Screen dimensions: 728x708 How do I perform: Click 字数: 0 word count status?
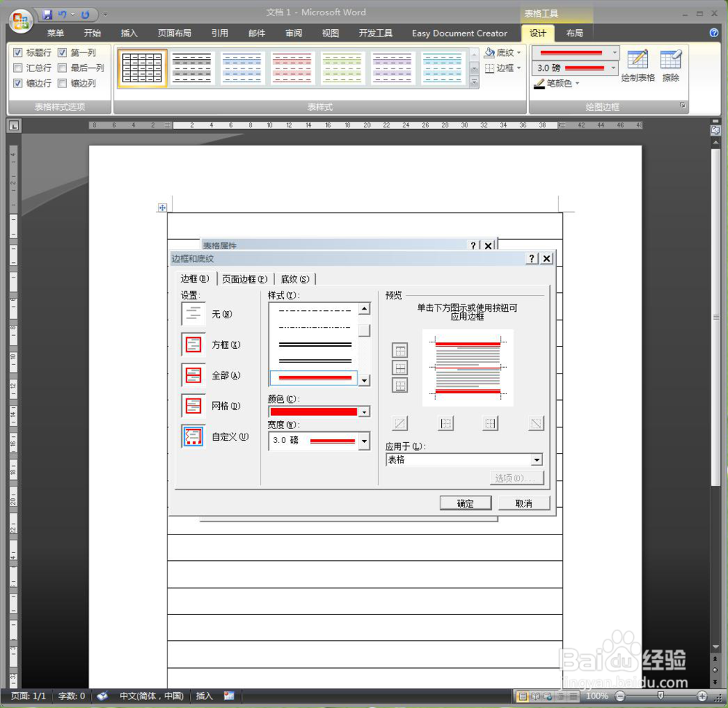pyautogui.click(x=71, y=696)
